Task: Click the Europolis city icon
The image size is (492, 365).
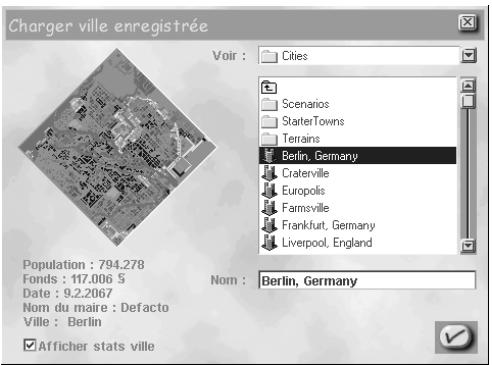Action: (x=269, y=191)
